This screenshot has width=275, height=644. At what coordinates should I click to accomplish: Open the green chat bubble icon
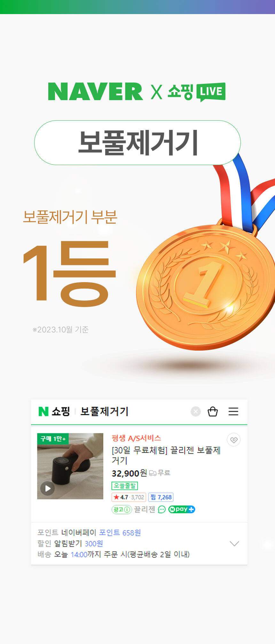[x=162, y=509]
